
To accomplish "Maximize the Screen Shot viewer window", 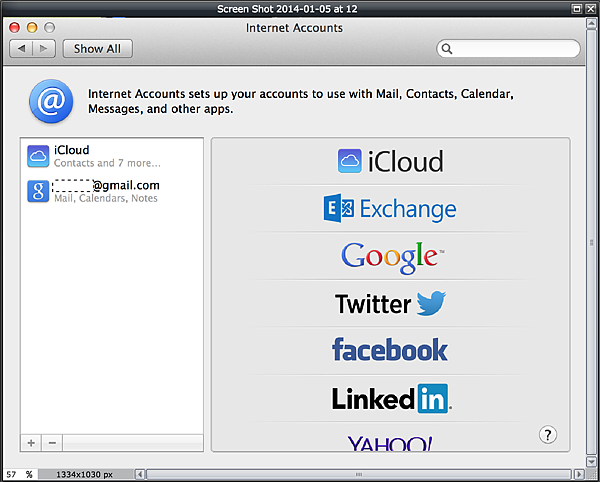I will [x=576, y=9].
